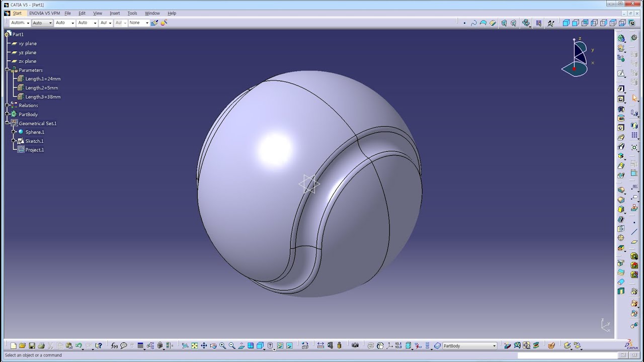This screenshot has width=644, height=362.
Task: Click the Measure Between icon in bottom toolbar
Action: (x=321, y=346)
